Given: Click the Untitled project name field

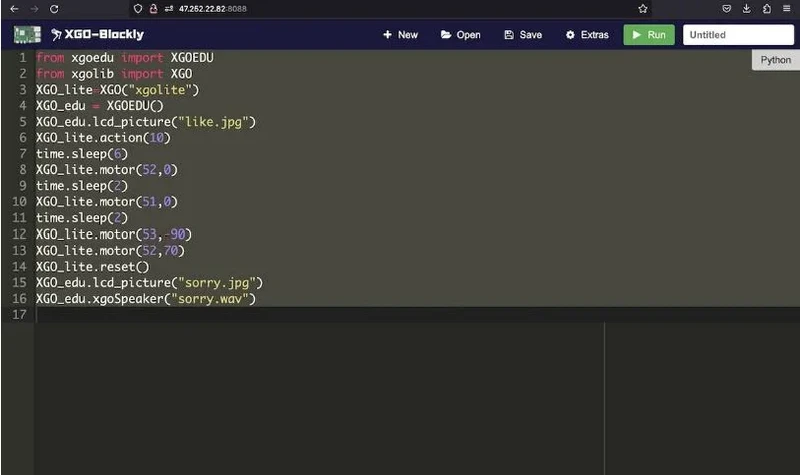Looking at the screenshot, I should coord(738,35).
